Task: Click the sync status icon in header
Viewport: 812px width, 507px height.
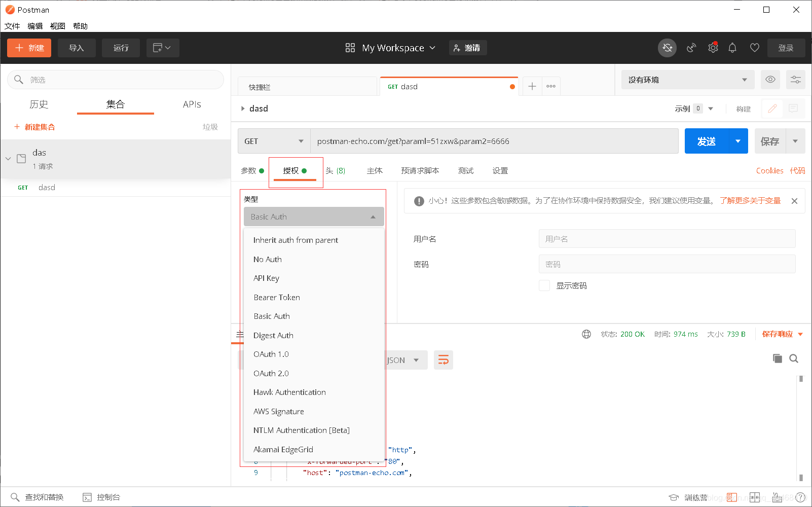Action: pos(667,48)
